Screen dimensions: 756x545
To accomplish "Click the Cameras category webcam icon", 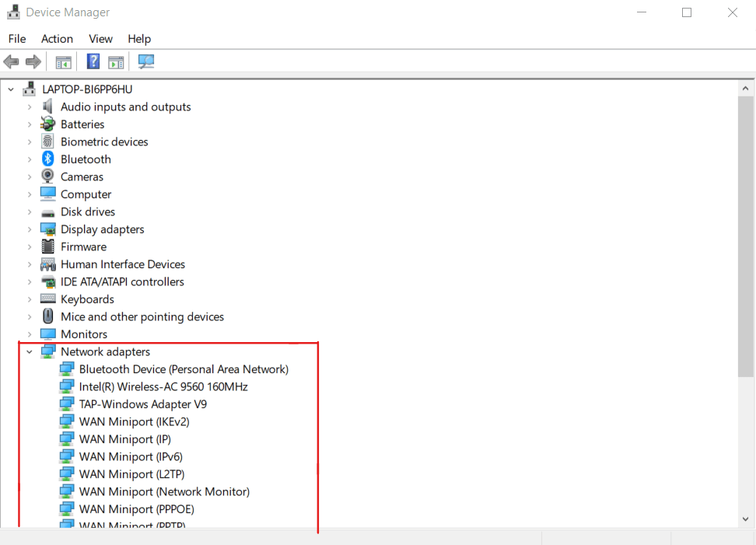I will point(48,176).
